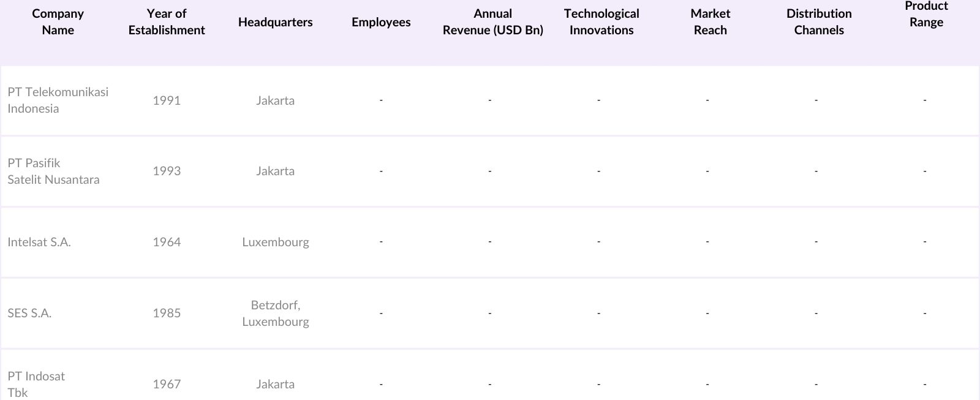Click the Distribution Channels column header

(x=819, y=22)
